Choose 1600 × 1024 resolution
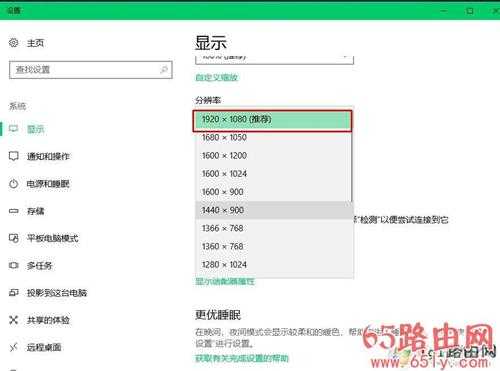500x371 pixels. click(x=272, y=174)
